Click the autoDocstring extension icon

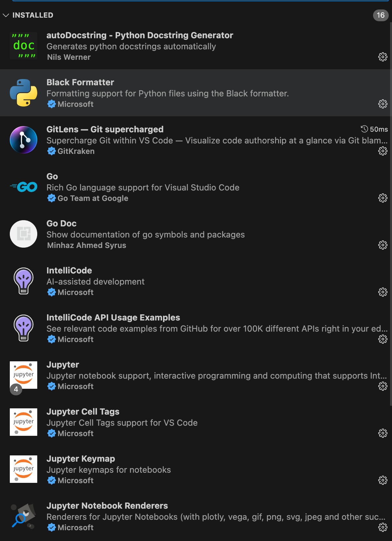point(23,46)
